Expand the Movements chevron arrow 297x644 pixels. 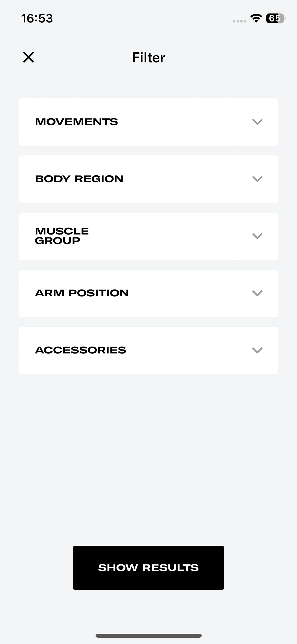tap(257, 122)
